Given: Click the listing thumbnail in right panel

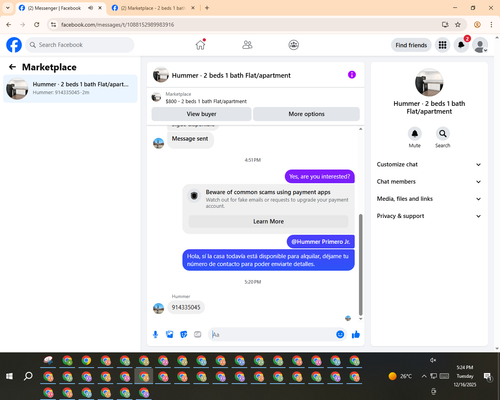Looking at the screenshot, I should pos(429,83).
